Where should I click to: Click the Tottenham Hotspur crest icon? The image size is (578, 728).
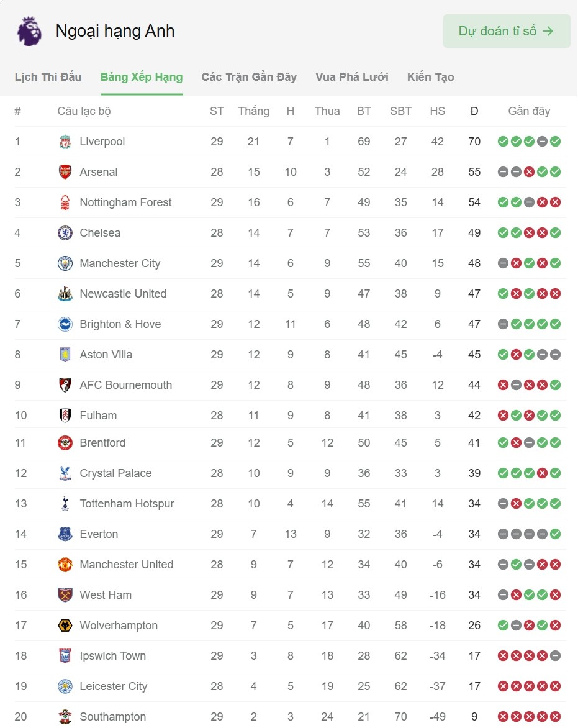[x=65, y=504]
